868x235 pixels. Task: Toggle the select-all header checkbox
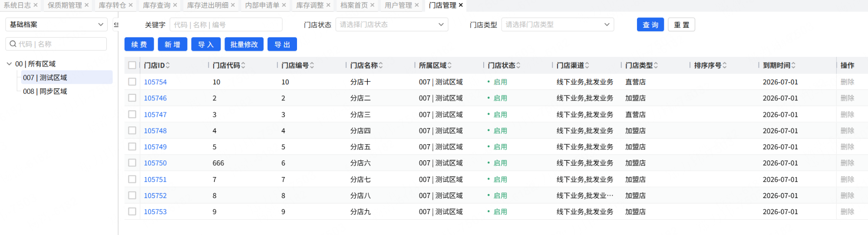[x=132, y=66]
